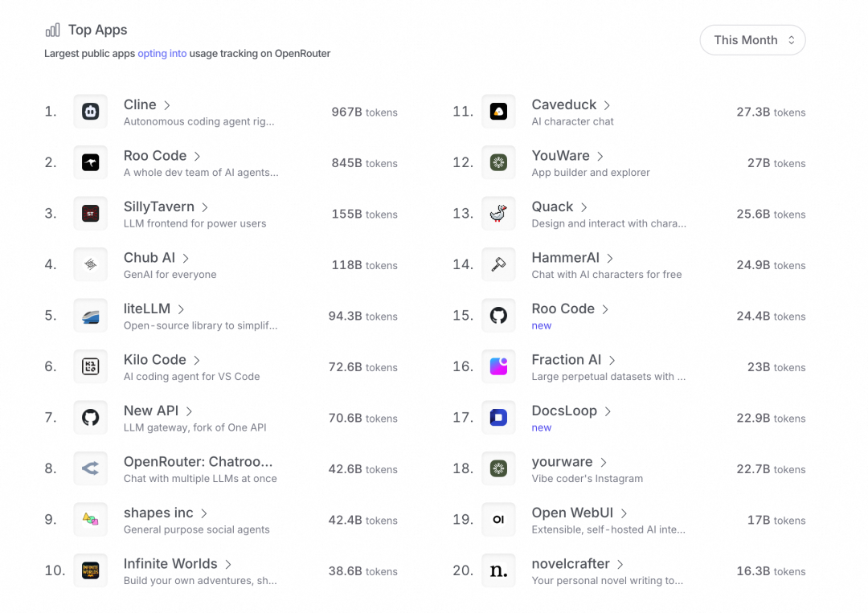Click the chevron next to Chub AI
Image resolution: width=868 pixels, height=613 pixels.
pyautogui.click(x=186, y=259)
